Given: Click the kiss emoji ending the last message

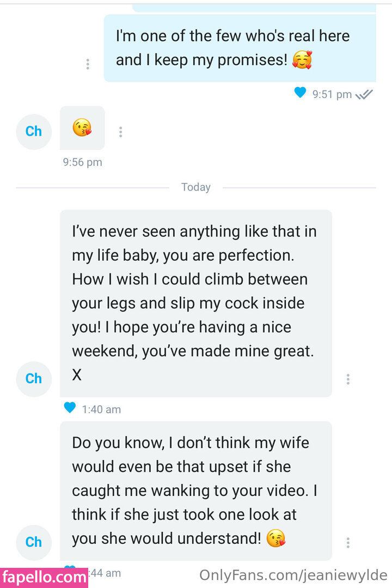Looking at the screenshot, I should (276, 539).
